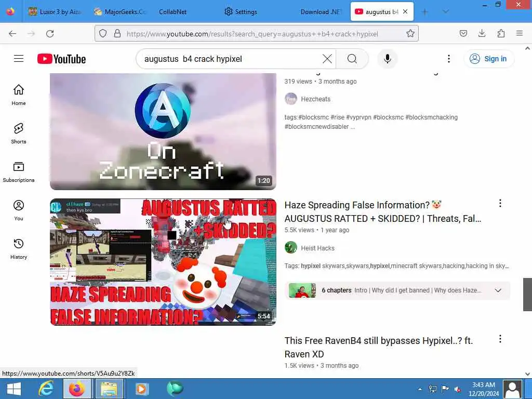
Task: Open the taskbar clock and date
Action: pyautogui.click(x=484, y=389)
